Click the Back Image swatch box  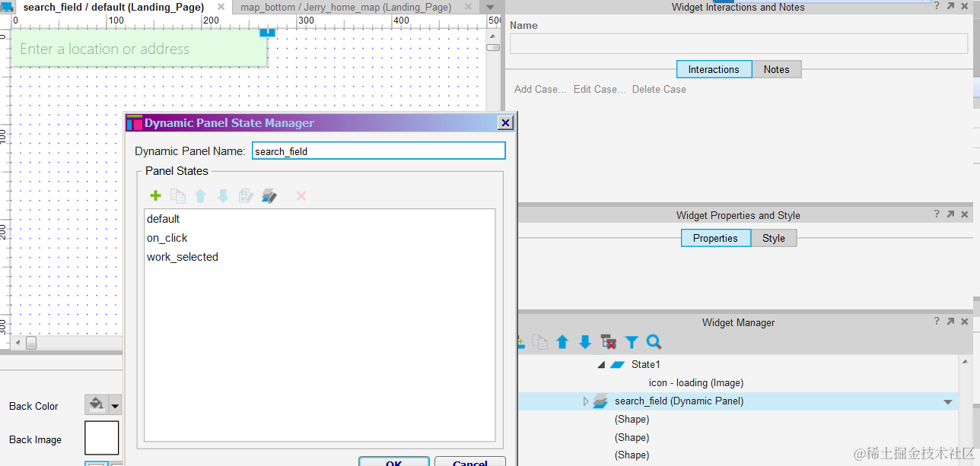pos(101,437)
